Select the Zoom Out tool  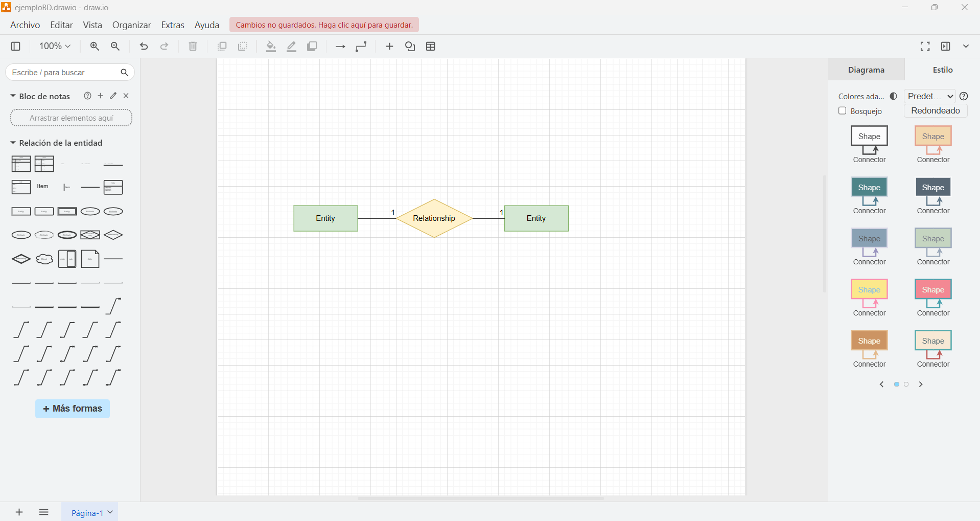pyautogui.click(x=115, y=46)
